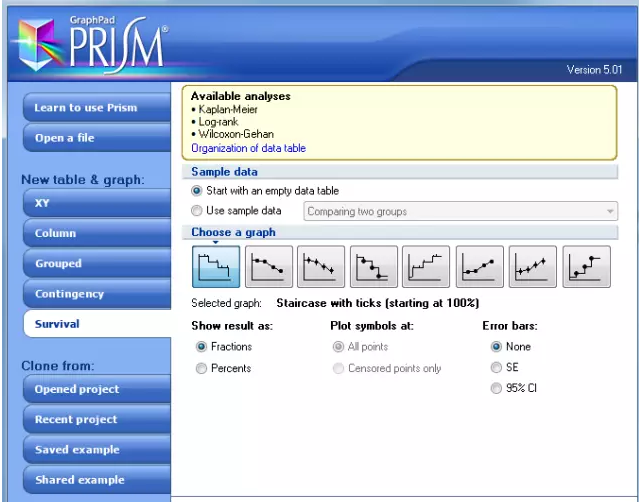Open the 'Comparing two groups' sample data dropdown
Viewport: 639px width, 502px height.
pos(460,211)
